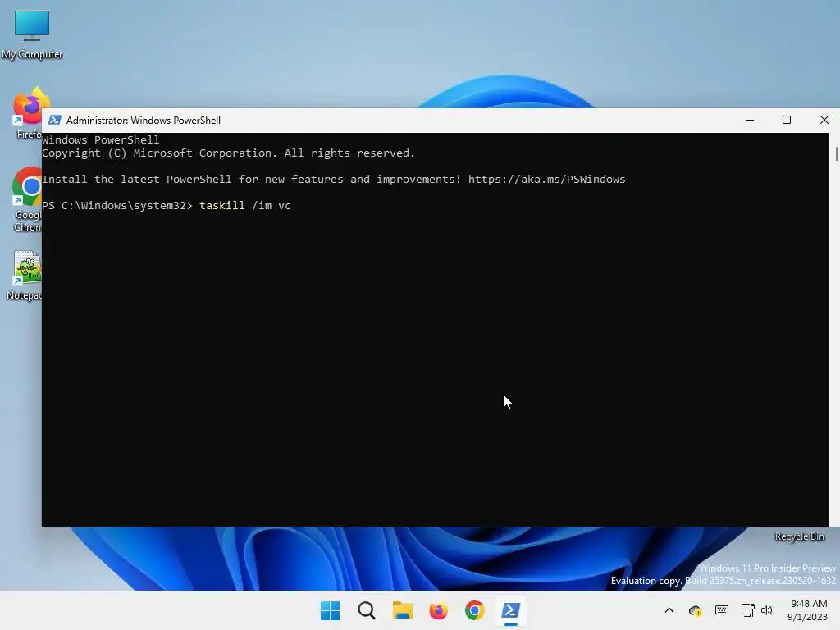Click the typed command 'taskkill /im vc'
840x630 pixels.
[x=244, y=205]
